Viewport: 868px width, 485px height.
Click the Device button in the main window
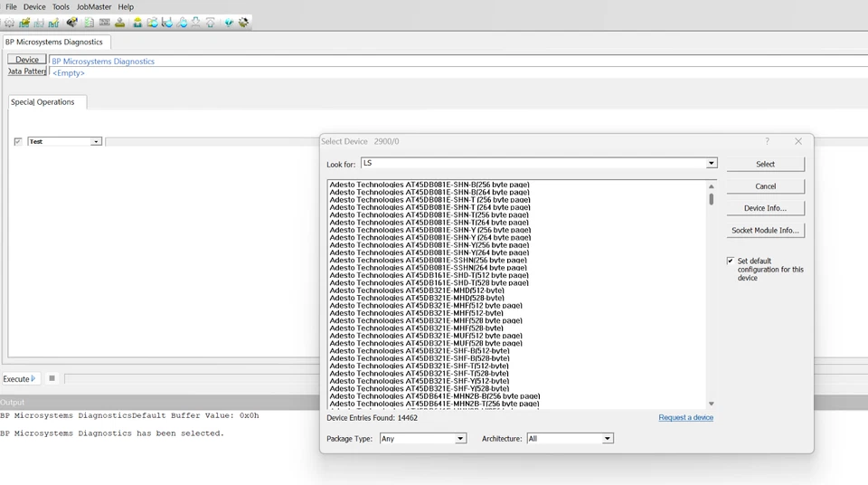[x=26, y=60]
